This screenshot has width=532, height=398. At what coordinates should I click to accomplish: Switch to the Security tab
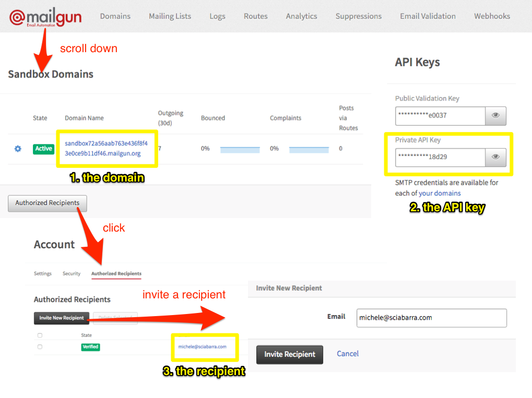(x=72, y=273)
